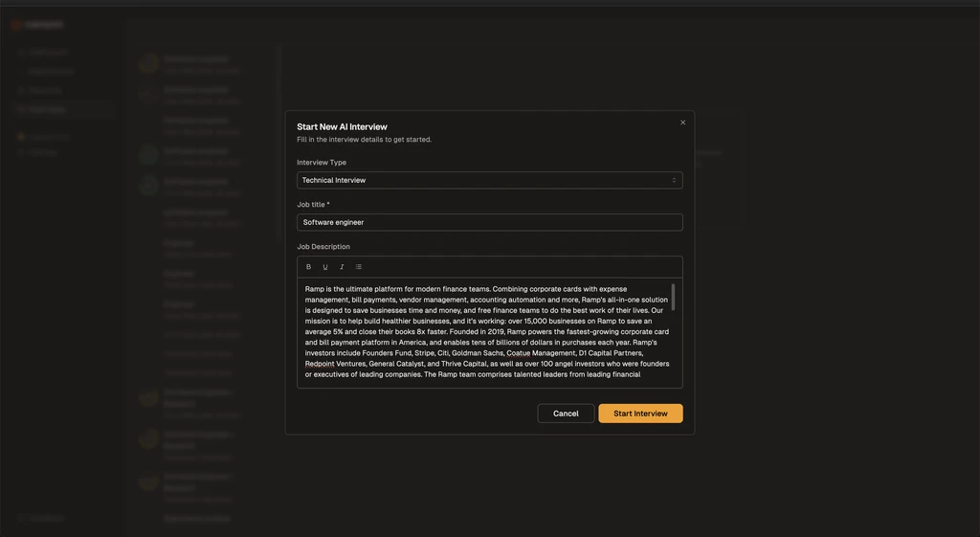Viewport: 980px width, 537px height.
Task: Close the Start New AI Interview dialog
Action: point(682,123)
